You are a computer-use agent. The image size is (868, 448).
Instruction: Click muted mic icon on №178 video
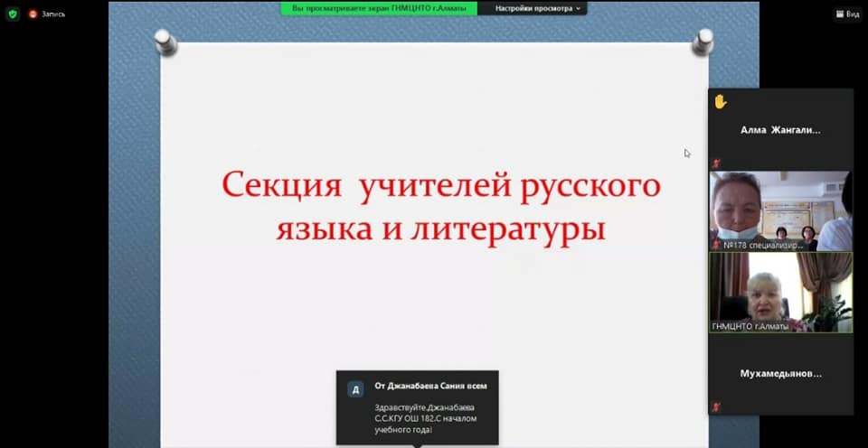716,244
